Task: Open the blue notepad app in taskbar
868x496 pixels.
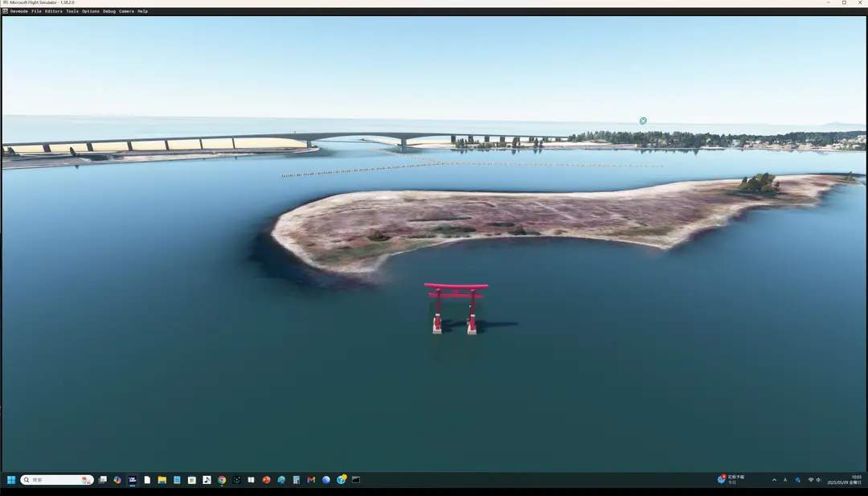Action: [x=177, y=480]
